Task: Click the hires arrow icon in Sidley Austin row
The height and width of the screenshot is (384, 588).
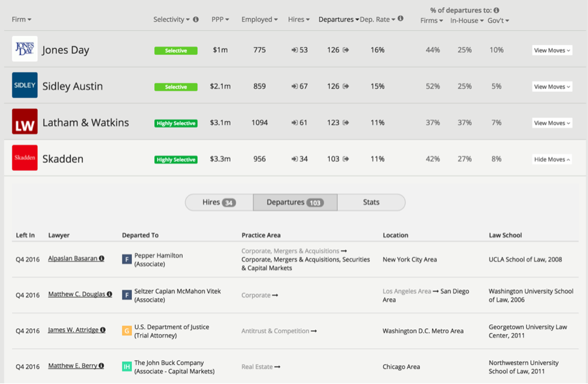Action: click(295, 86)
